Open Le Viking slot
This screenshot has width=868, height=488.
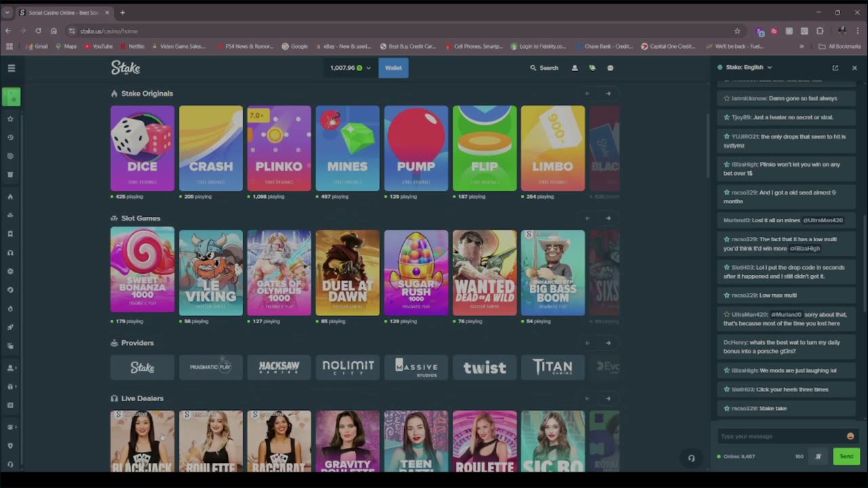(x=211, y=272)
